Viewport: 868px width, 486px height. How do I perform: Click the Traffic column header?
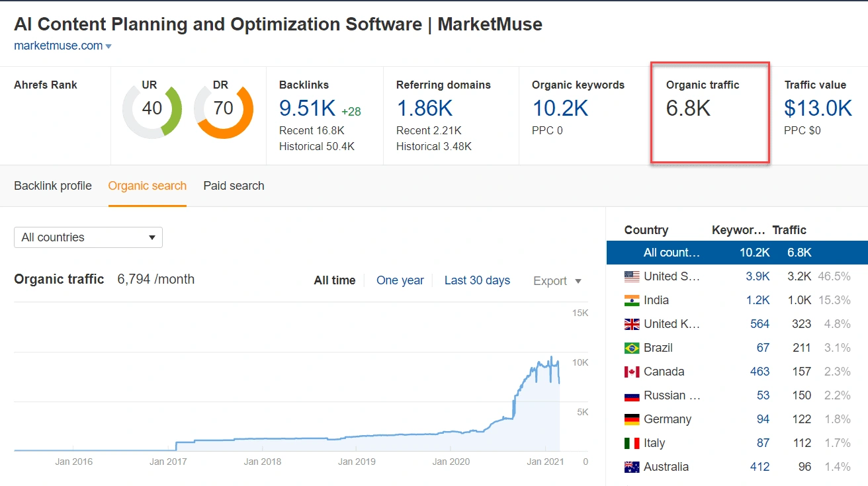789,230
